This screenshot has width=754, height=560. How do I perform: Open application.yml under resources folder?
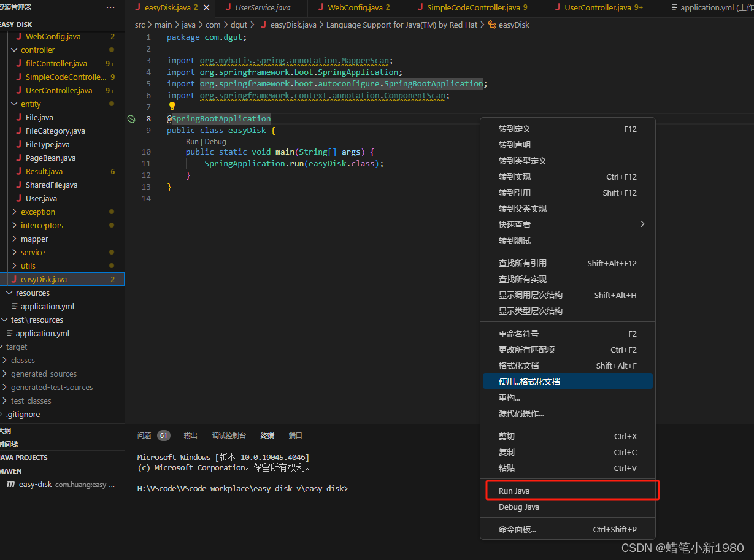tap(47, 307)
